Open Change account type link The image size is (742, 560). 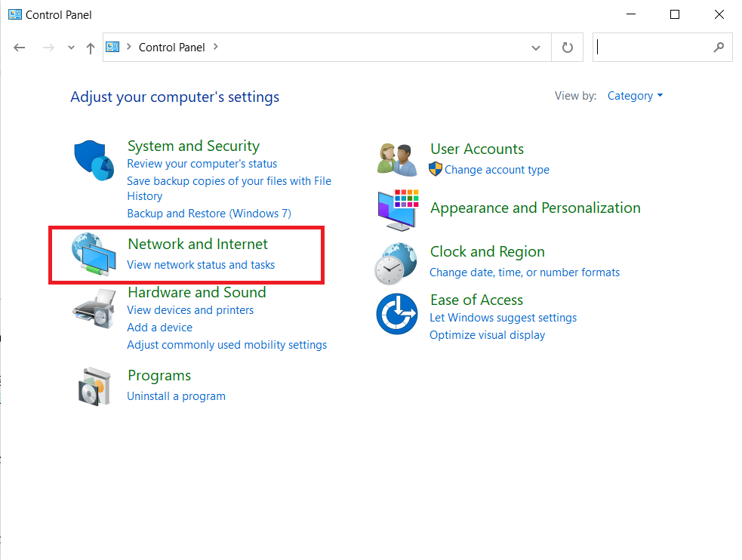coord(497,170)
